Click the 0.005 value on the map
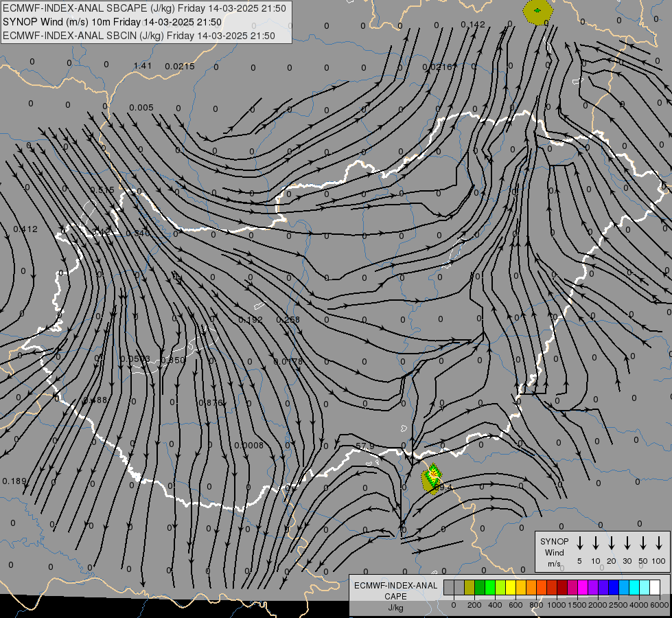The width and height of the screenshot is (672, 618). tap(141, 107)
